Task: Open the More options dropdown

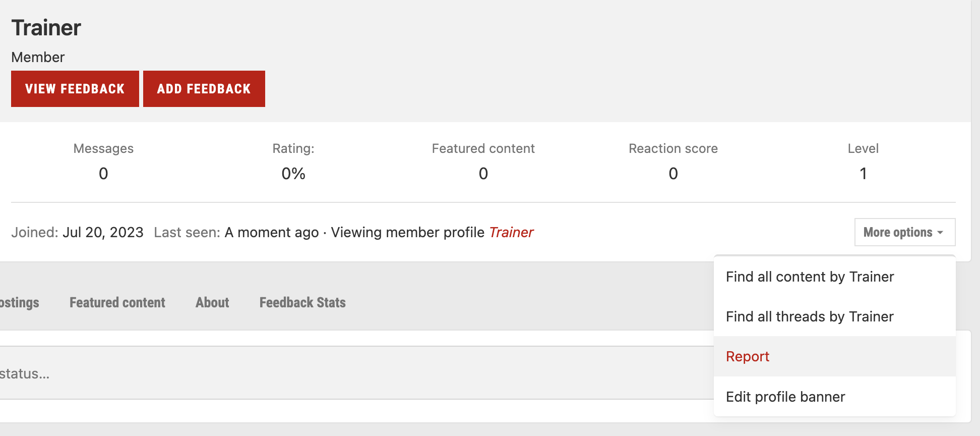Action: coord(904,232)
